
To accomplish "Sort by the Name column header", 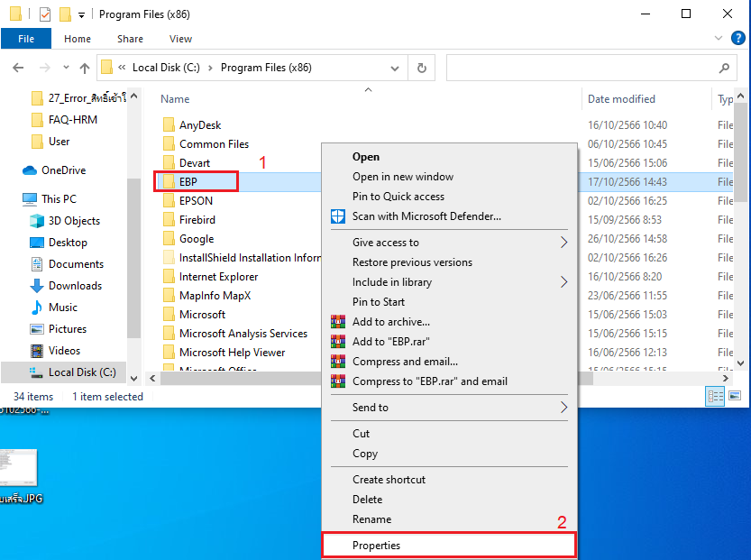I will (176, 99).
